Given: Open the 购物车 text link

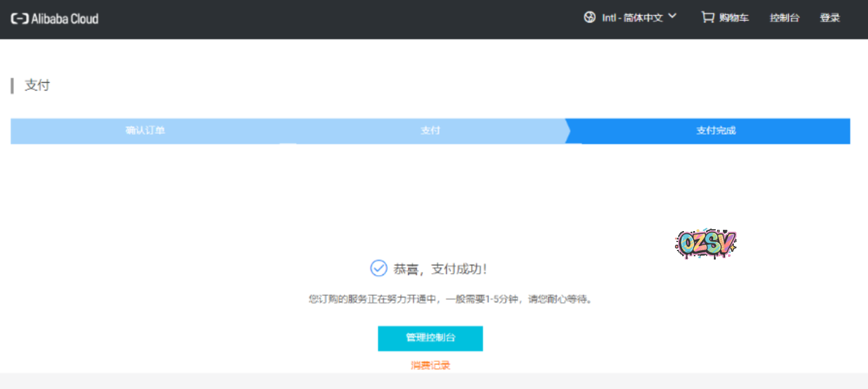Looking at the screenshot, I should [x=734, y=18].
